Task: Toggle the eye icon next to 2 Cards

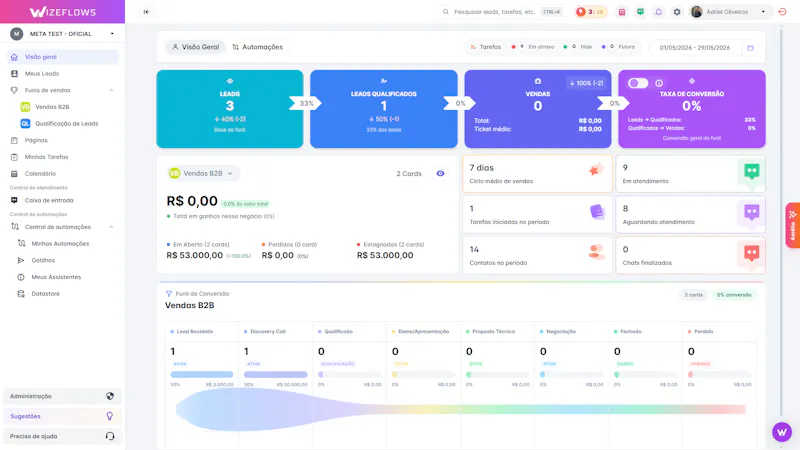Action: point(440,173)
